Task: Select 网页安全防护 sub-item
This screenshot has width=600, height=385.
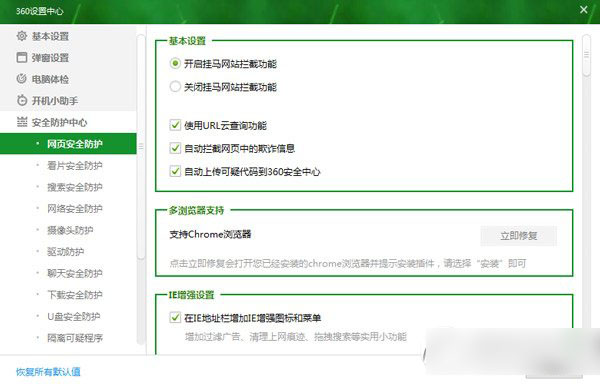Action: point(68,144)
